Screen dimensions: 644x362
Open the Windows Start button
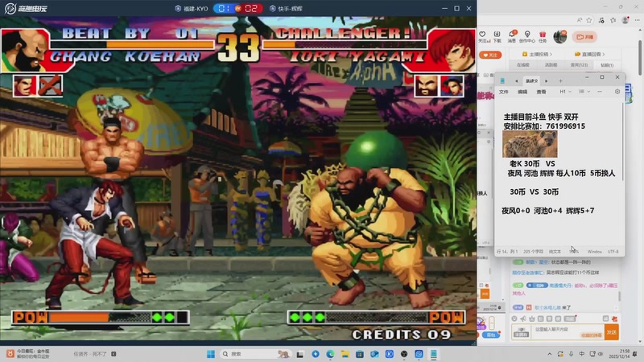pos(211,354)
